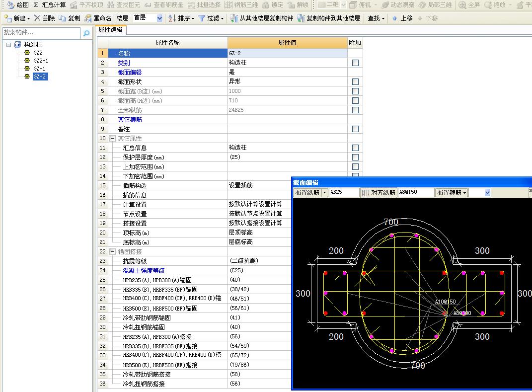Click the 设置插筋 value cell
The width and height of the screenshot is (532, 392).
pos(259,185)
